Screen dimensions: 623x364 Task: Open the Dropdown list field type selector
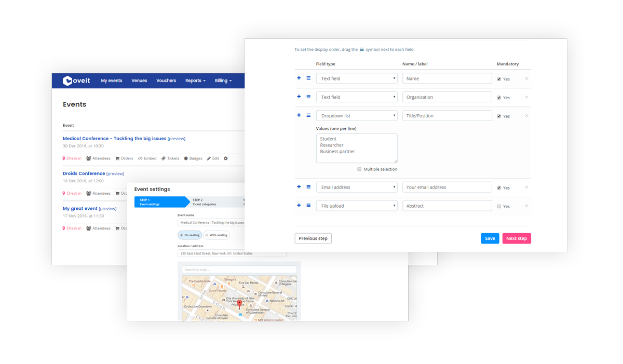point(357,116)
